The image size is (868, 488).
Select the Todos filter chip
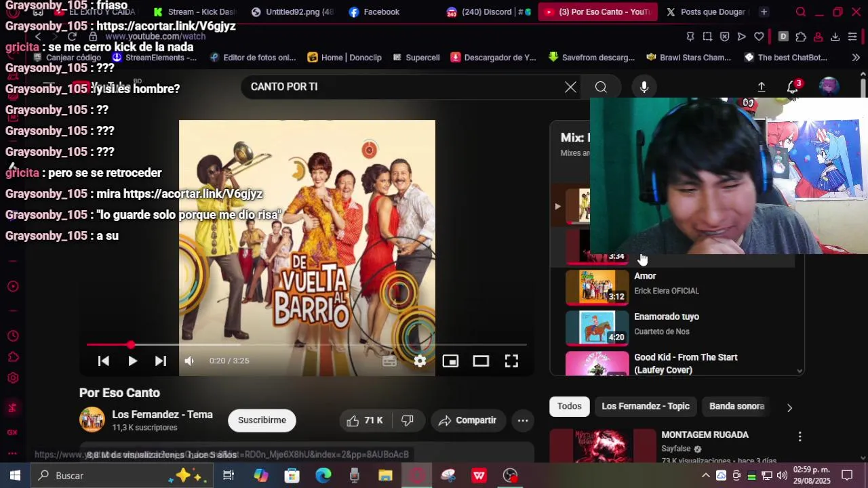(x=570, y=407)
